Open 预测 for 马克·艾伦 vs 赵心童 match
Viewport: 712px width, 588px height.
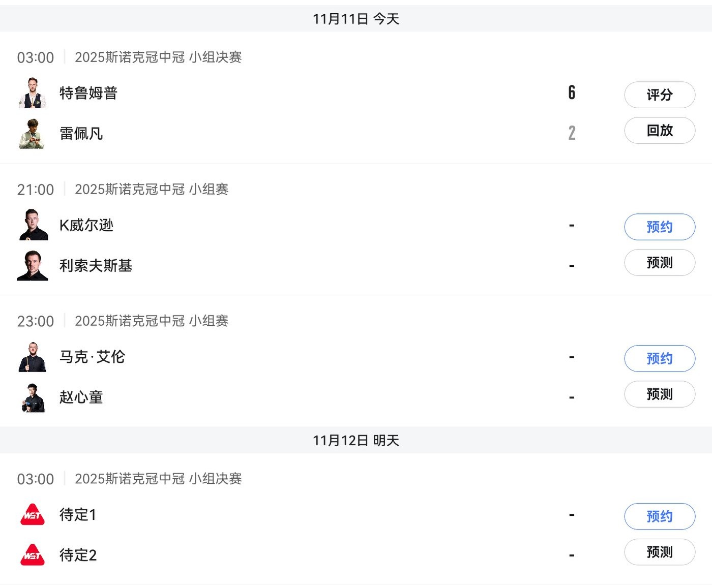[660, 394]
